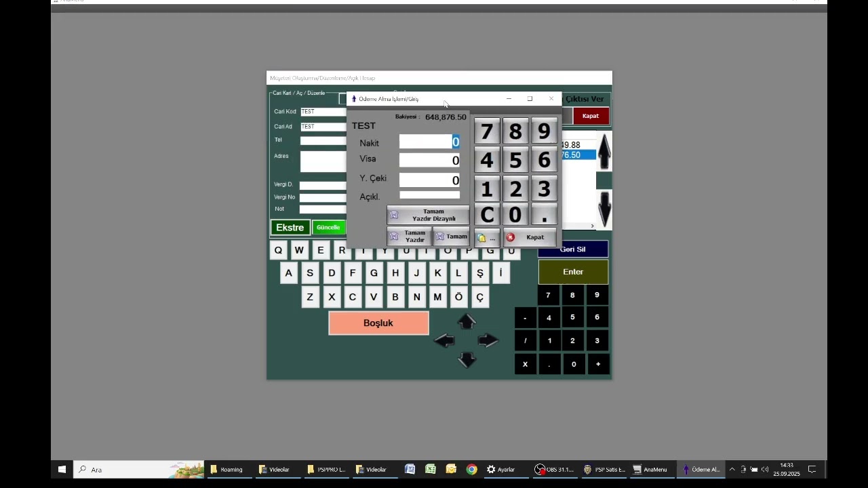Click the Visa amount field

[x=429, y=160]
